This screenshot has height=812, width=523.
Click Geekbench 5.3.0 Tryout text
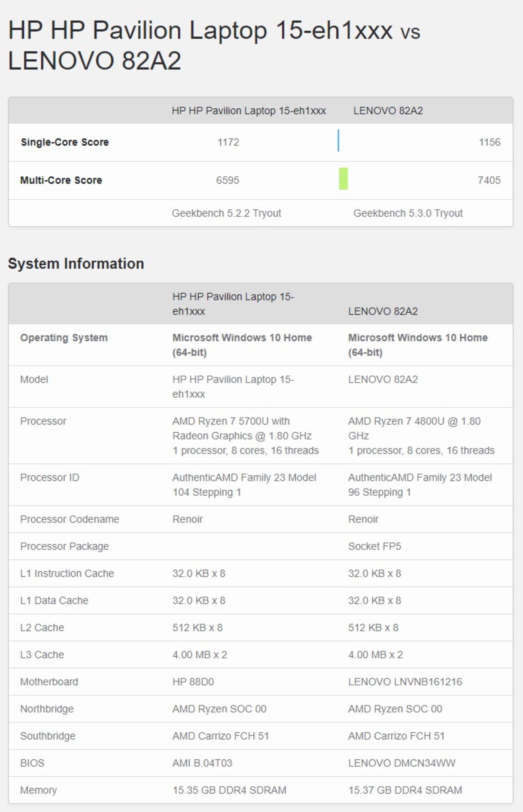coord(408,213)
